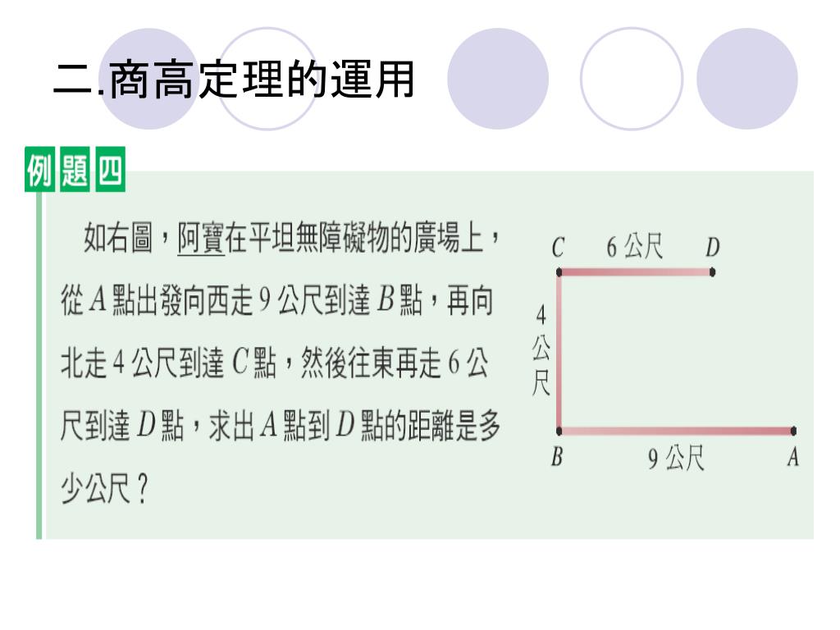Click the 6 公尺 label above segment CD

(x=634, y=247)
